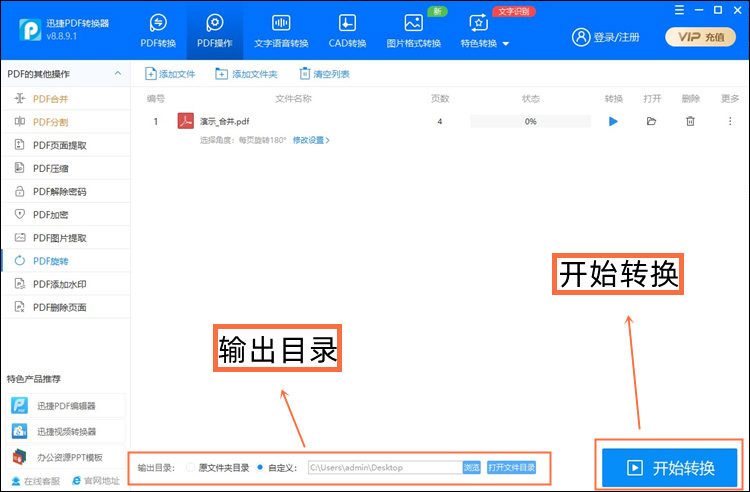Viewport: 750px width, 492px height.
Task: Click the PDF旋转 rotate icon
Action: pos(20,261)
